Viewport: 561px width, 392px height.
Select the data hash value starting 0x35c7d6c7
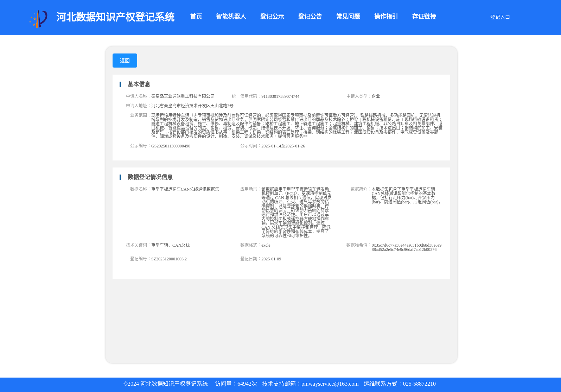407,247
